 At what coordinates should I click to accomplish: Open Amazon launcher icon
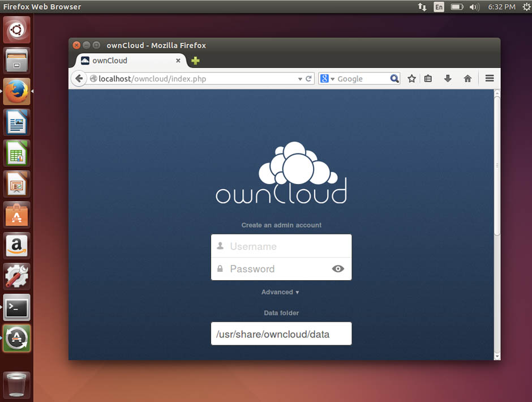pyautogui.click(x=16, y=246)
